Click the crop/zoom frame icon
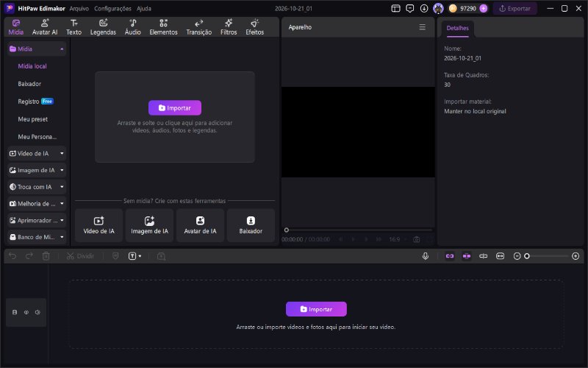 point(161,256)
